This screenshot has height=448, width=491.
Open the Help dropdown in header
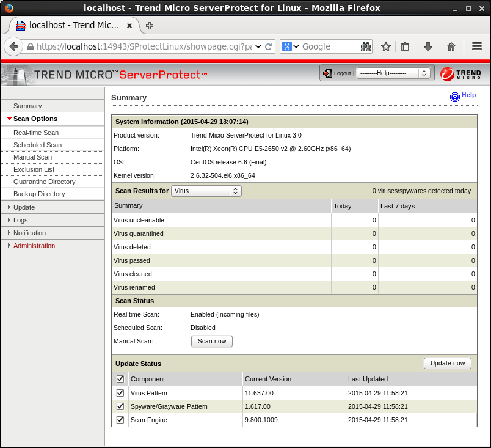(x=393, y=73)
